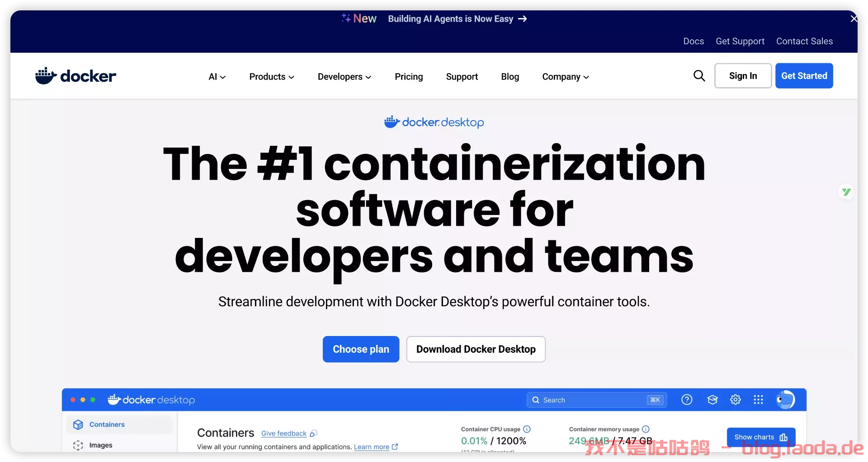Click the yellow minimize dot in app window
The height and width of the screenshot is (462, 868).
tap(83, 400)
